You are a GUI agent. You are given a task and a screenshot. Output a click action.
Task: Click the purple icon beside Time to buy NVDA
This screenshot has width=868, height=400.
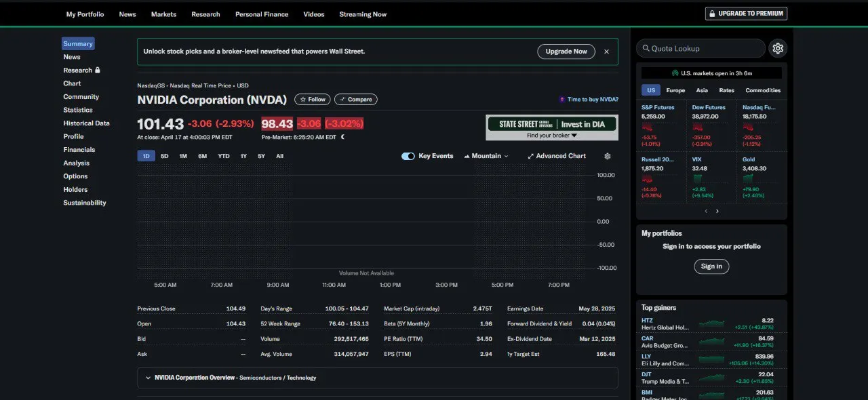562,99
